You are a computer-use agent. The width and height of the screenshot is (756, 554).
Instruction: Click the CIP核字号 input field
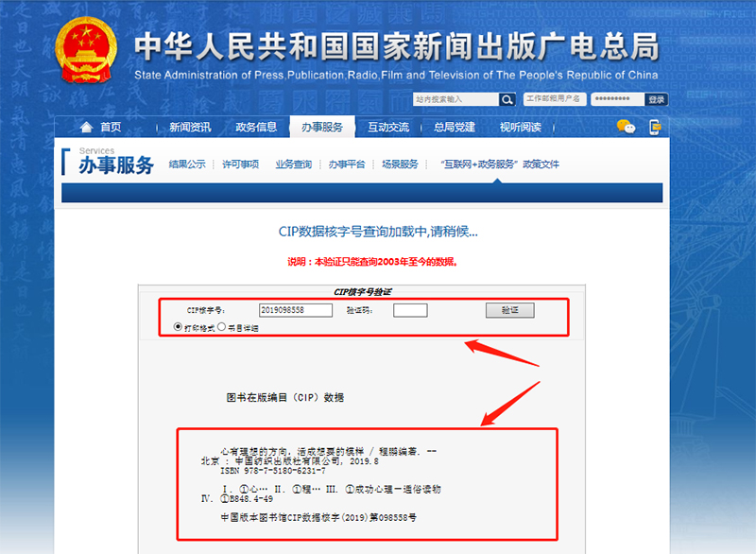(x=296, y=310)
